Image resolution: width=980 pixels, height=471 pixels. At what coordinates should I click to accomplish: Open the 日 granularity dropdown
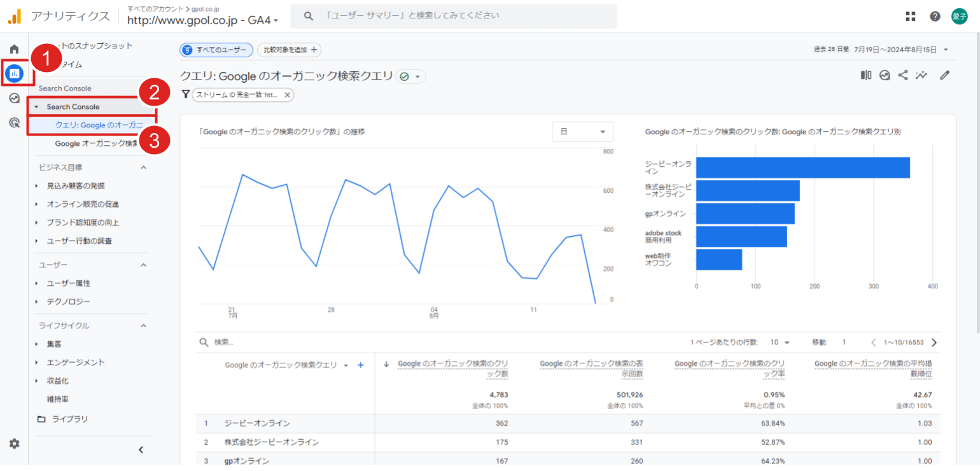[583, 132]
